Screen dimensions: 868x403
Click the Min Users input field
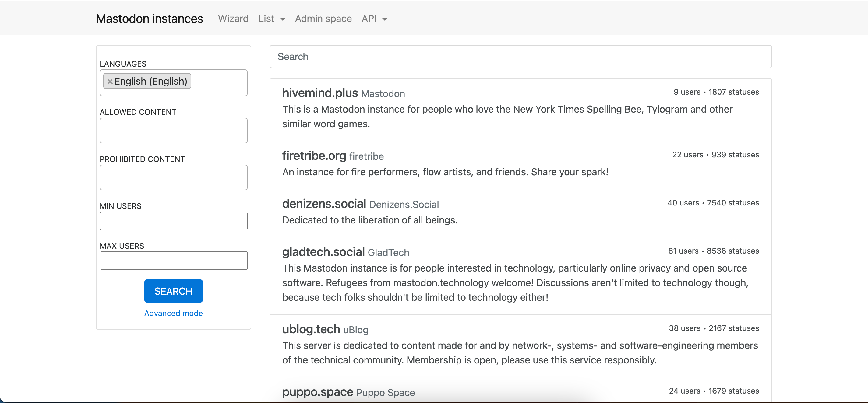pyautogui.click(x=173, y=221)
